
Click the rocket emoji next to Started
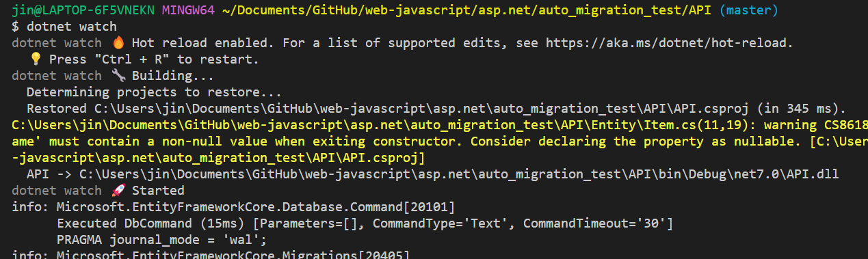(118, 191)
